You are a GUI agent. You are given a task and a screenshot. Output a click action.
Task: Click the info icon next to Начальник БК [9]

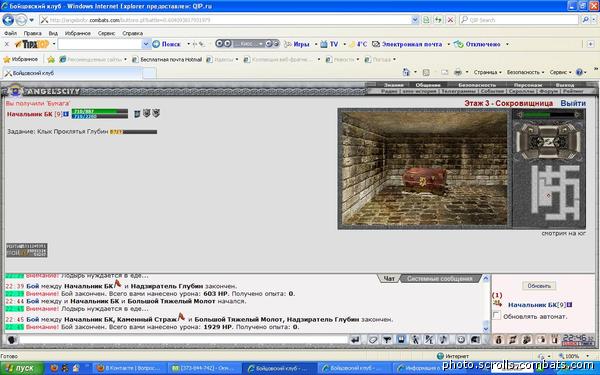tap(66, 114)
